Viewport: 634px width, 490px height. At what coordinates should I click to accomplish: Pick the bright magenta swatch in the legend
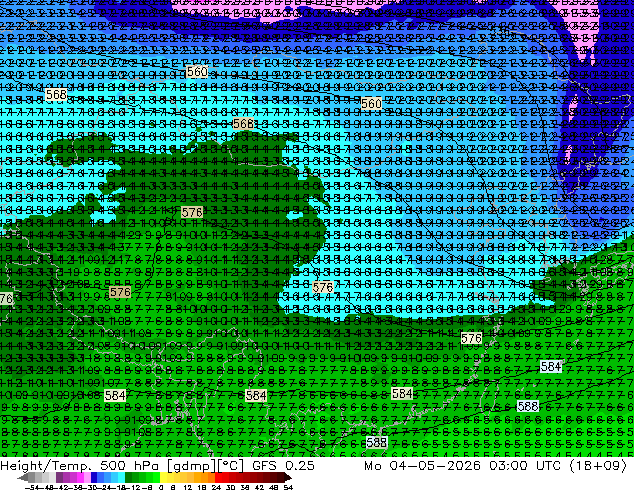coord(80,478)
